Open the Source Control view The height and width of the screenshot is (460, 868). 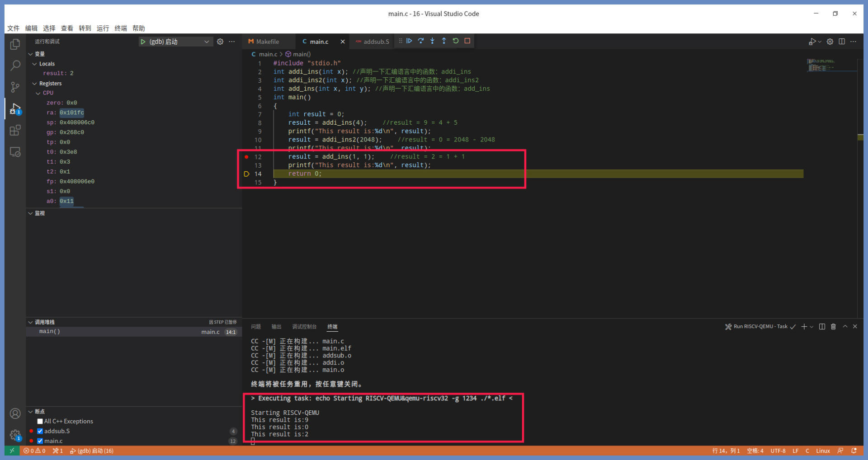(x=15, y=87)
